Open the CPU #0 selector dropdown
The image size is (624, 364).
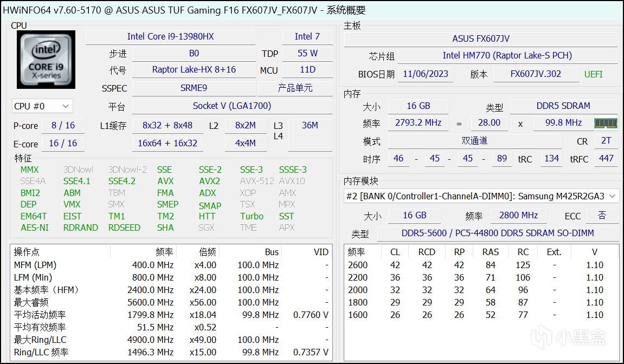point(42,106)
